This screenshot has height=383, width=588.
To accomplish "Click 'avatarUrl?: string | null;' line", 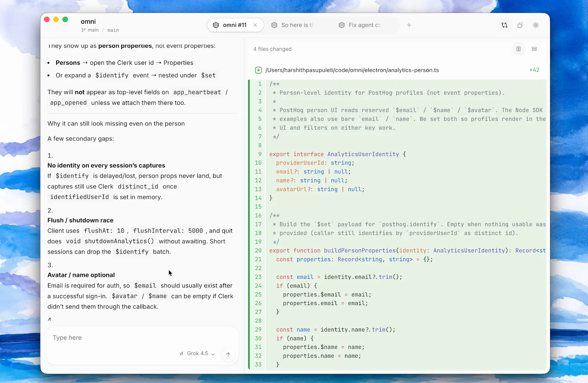I will tap(320, 189).
